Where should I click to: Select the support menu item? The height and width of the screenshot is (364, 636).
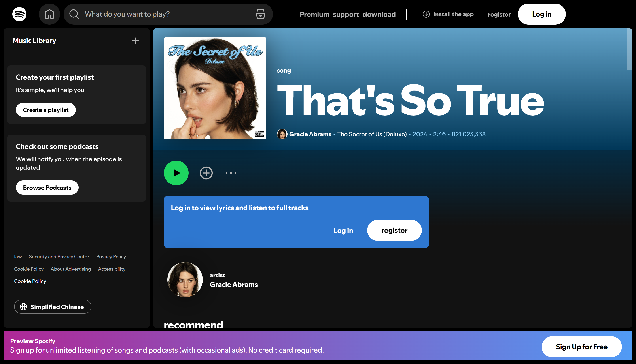[346, 14]
